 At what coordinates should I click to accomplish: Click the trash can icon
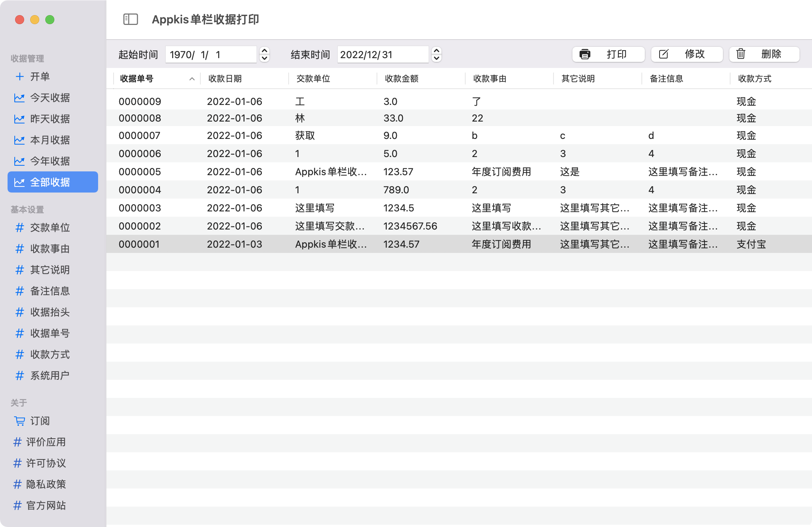pos(741,54)
